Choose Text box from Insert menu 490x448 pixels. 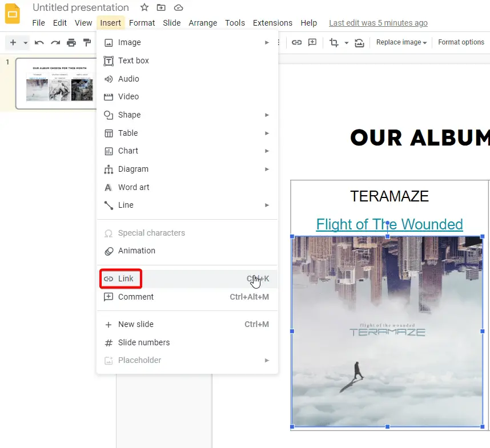[187, 60]
